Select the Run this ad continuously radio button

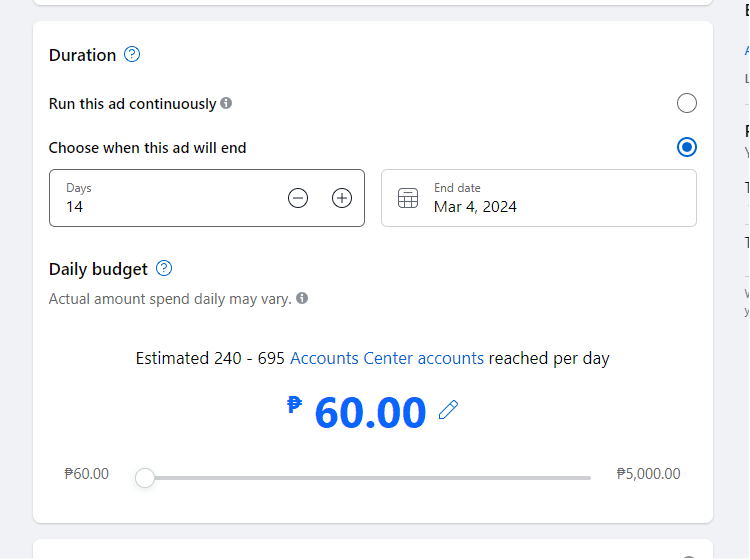pyautogui.click(x=686, y=103)
